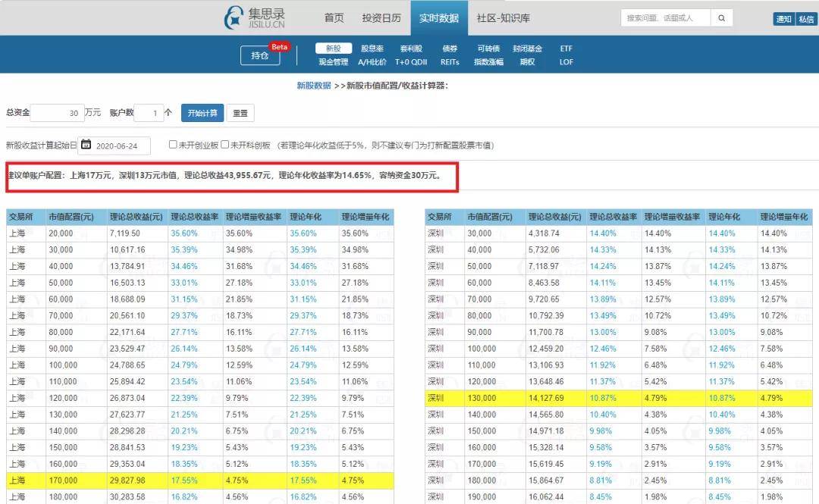Viewport: 819px width, 504px height.
Task: Switch to the 实时数据 tab
Action: (439, 18)
